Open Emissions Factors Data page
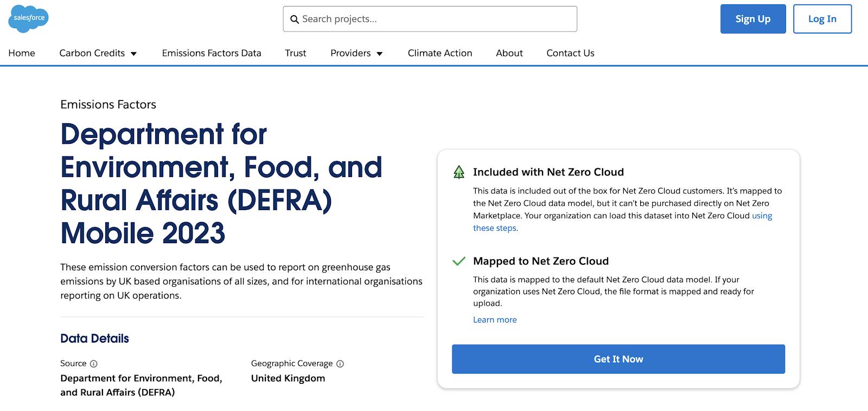This screenshot has width=868, height=411. coord(212,53)
